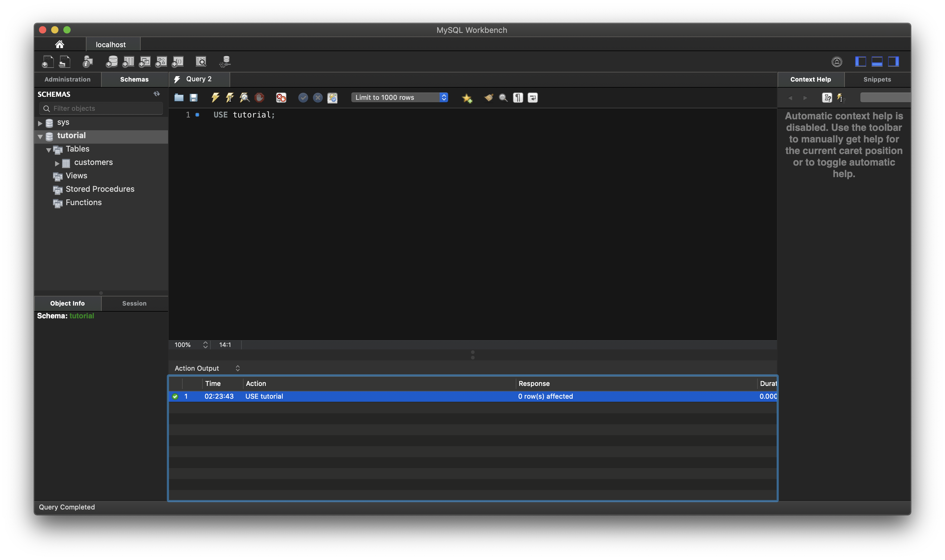945x560 pixels.
Task: Expand the sys schema
Action: [40, 123]
